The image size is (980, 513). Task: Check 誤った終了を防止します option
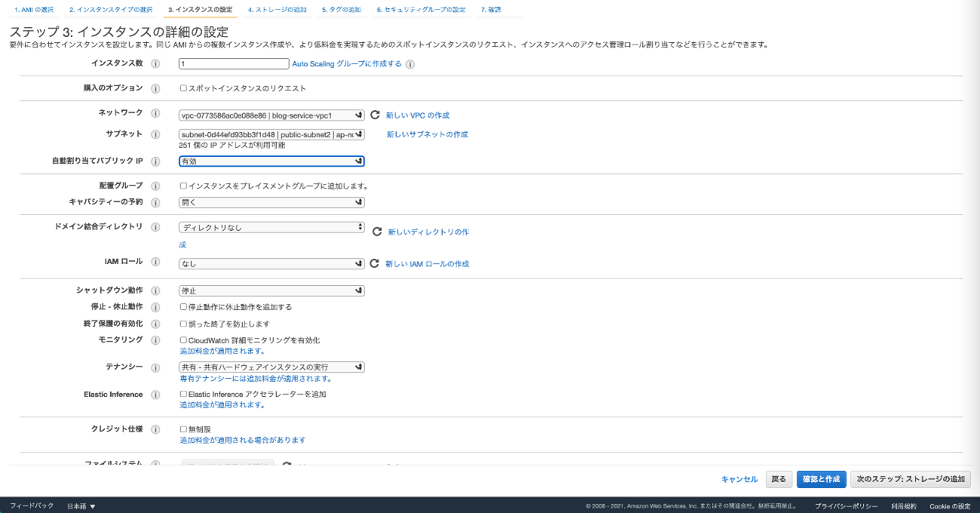(183, 324)
